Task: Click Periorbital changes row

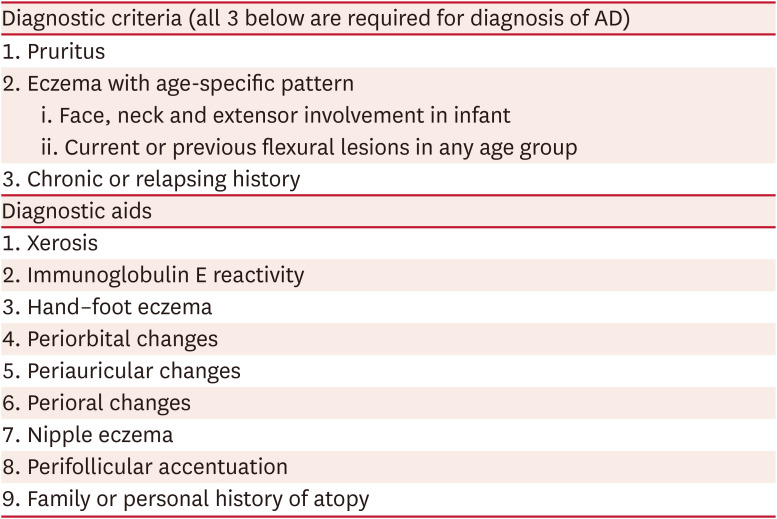Action: (x=109, y=339)
